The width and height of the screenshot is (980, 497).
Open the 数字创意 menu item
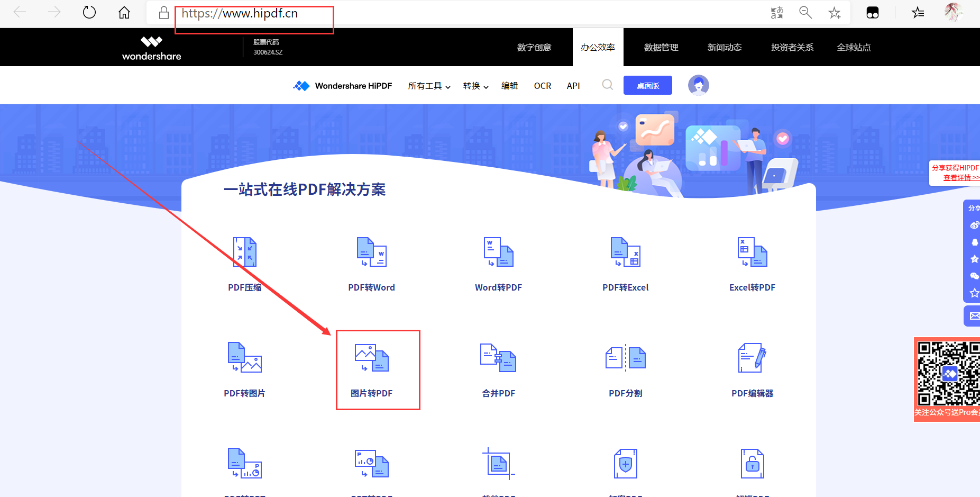[x=534, y=47]
